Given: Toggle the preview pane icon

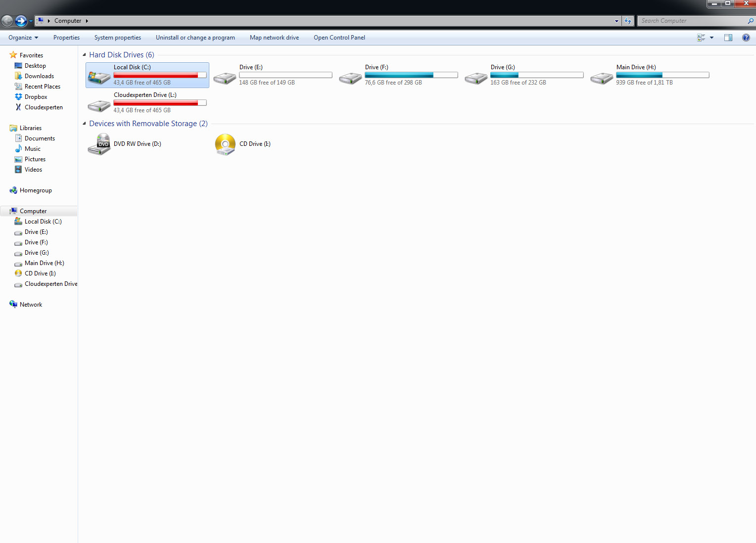Looking at the screenshot, I should click(x=728, y=38).
